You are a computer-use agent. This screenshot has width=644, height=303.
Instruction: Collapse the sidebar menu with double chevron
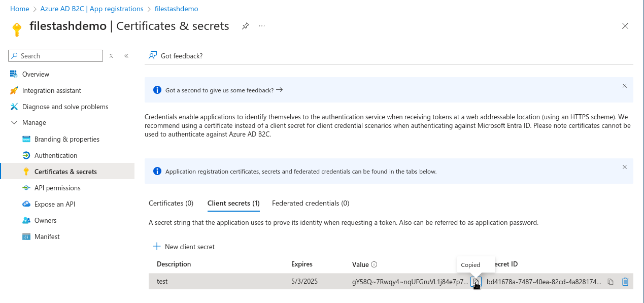pos(126,56)
